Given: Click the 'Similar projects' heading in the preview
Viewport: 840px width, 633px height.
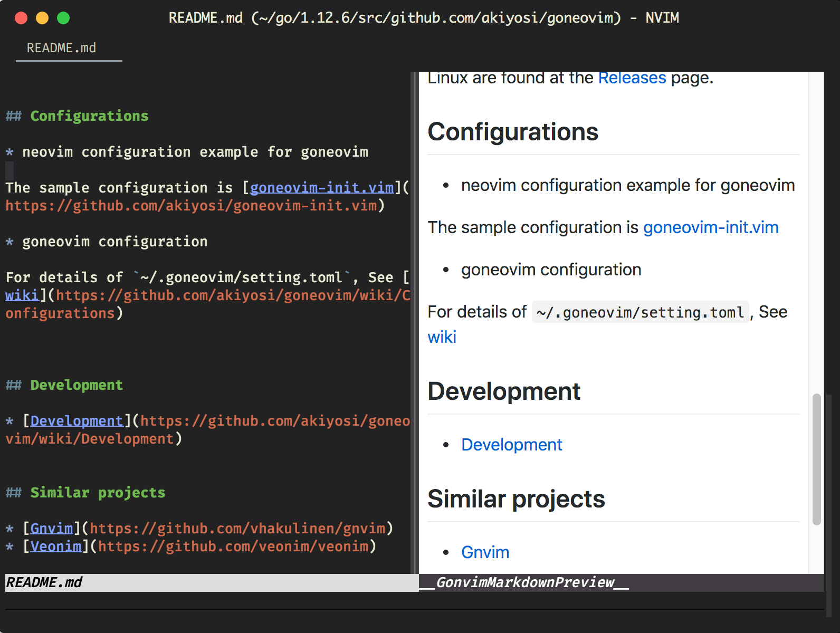Looking at the screenshot, I should tap(516, 499).
